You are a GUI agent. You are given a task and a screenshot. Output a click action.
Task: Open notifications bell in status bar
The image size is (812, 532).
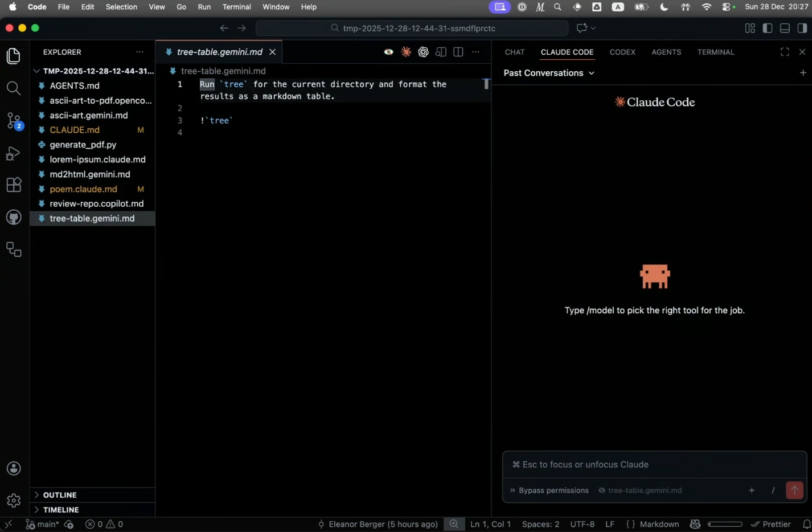tap(806, 524)
